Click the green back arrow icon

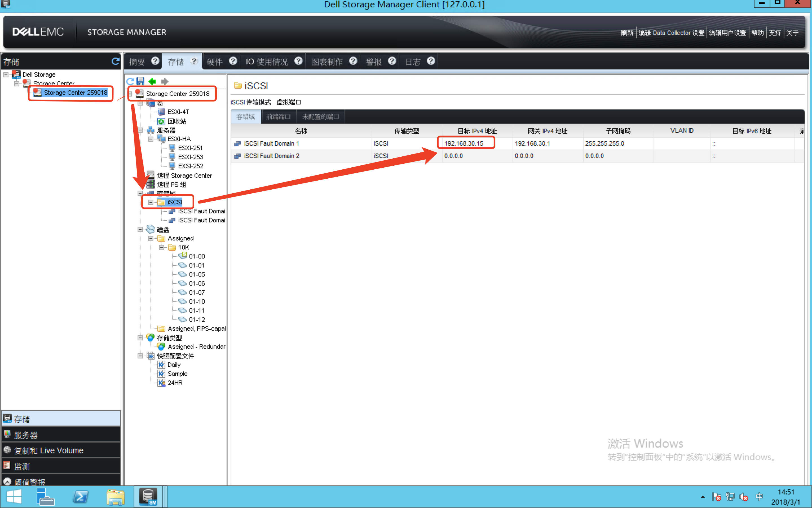[152, 81]
